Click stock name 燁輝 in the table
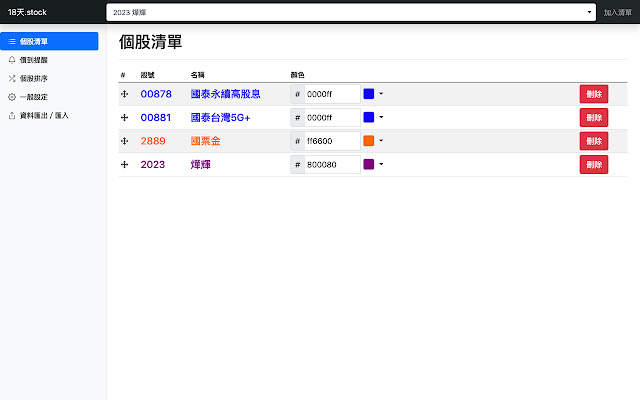The height and width of the screenshot is (400, 640). click(200, 164)
